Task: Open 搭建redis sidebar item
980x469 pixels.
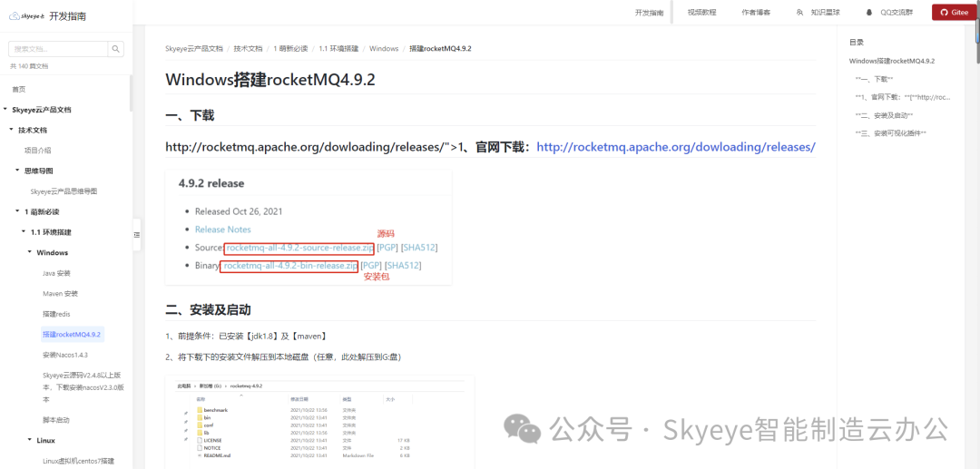Action: [x=56, y=314]
